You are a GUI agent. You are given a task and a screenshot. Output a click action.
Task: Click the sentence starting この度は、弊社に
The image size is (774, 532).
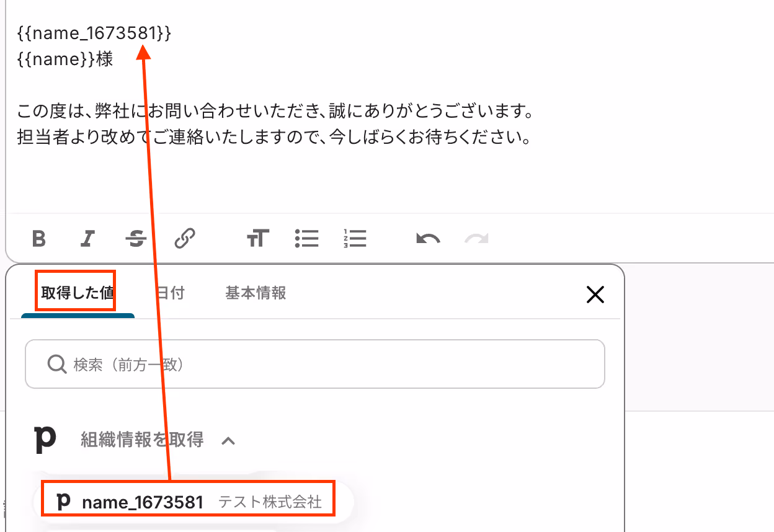click(x=275, y=112)
